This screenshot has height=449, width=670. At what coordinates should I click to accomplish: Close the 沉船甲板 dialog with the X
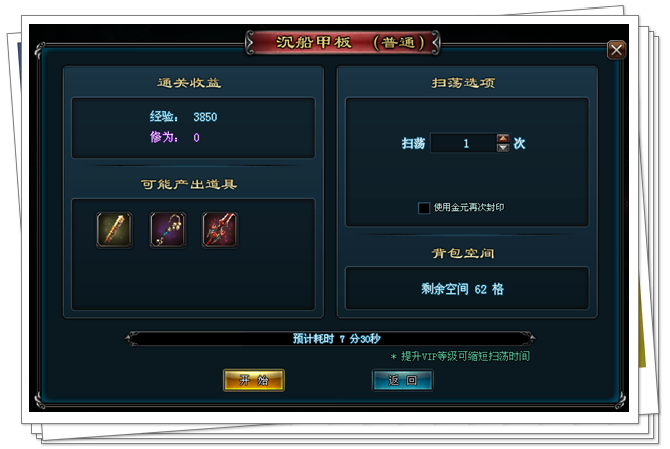click(616, 50)
